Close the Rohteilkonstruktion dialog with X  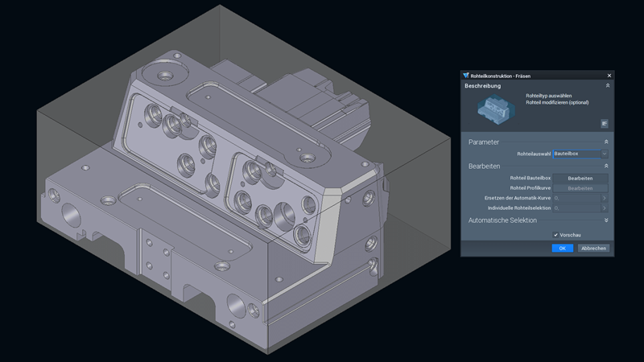click(609, 76)
